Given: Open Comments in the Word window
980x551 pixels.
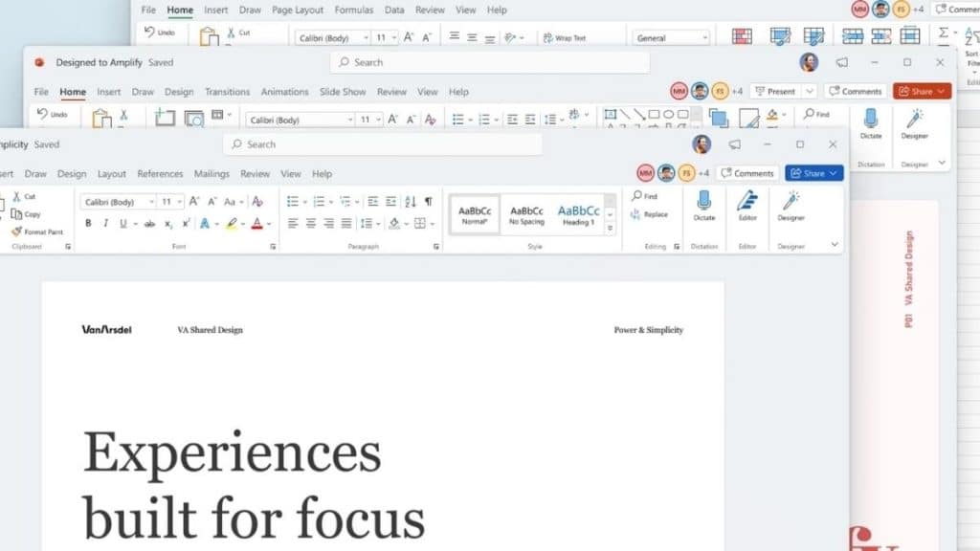Looking at the screenshot, I should [x=747, y=173].
